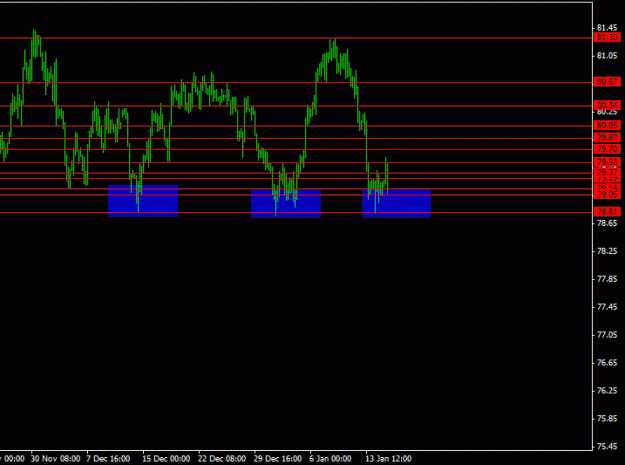Select the blue rectangle above 15 Dec
Image resolution: width=625 pixels, height=465 pixels.
tap(143, 201)
